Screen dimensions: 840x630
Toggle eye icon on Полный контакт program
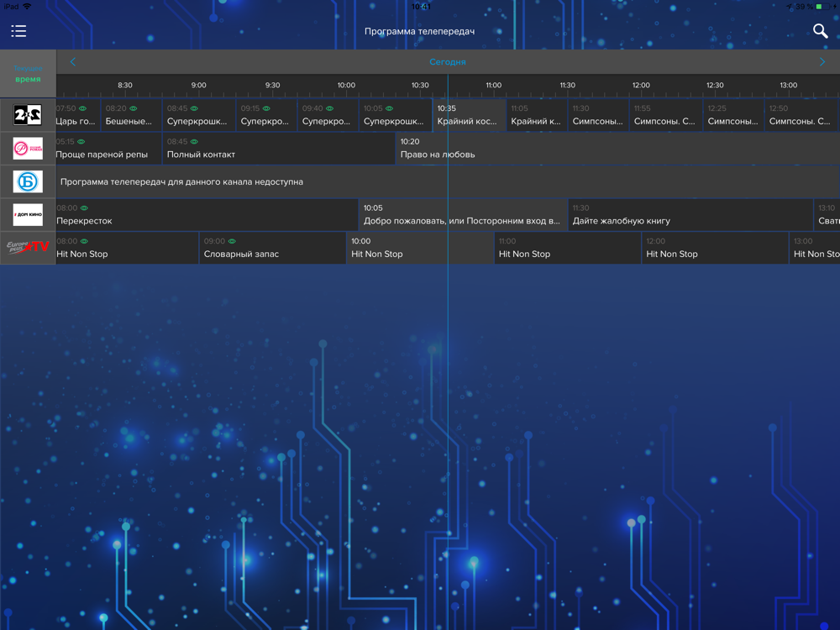click(x=194, y=141)
